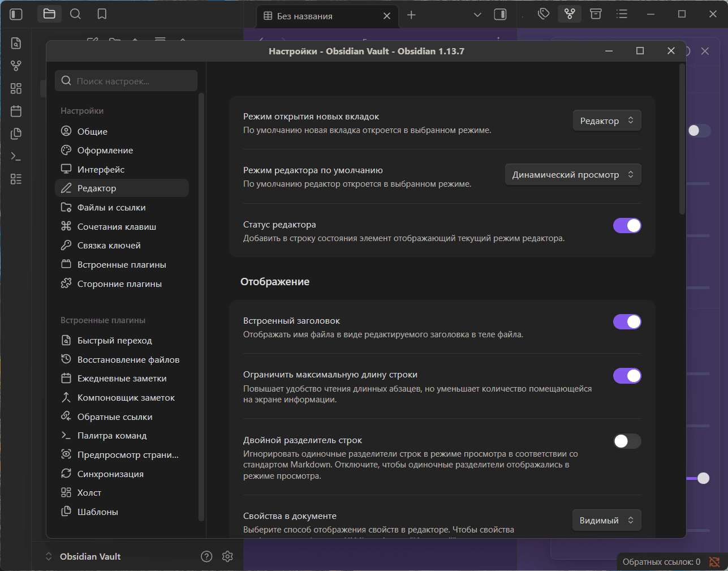Select 'Ежедневные заметки' plugin settings

coord(122,379)
